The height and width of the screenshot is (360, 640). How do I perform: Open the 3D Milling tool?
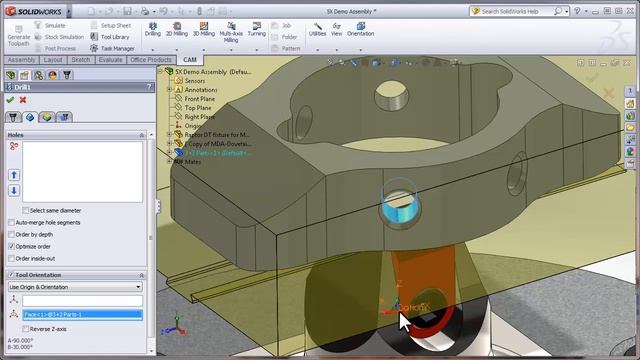204,30
